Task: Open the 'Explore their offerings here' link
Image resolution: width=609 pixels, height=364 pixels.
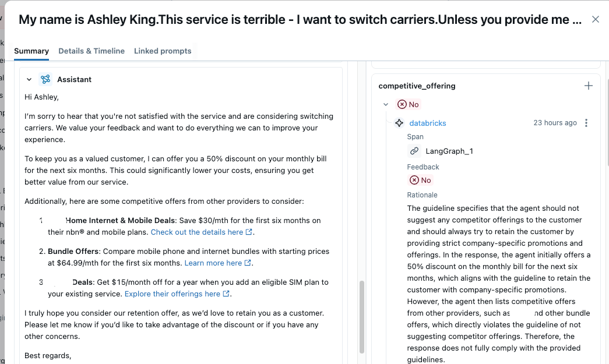Action: tap(173, 294)
